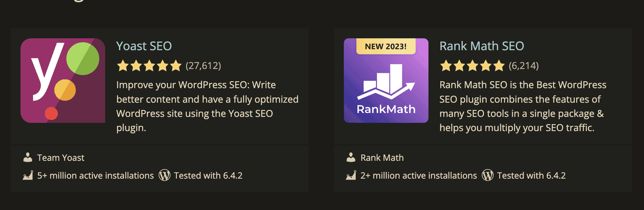Click the Yoast SEO plugin description text
This screenshot has height=210, width=644.
pos(207,106)
